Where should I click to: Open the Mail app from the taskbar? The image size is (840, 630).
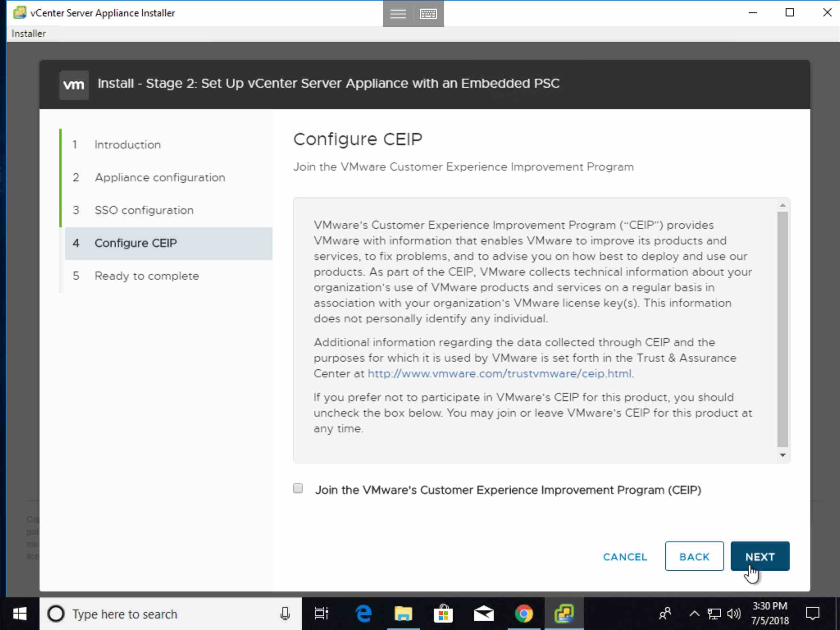point(483,613)
